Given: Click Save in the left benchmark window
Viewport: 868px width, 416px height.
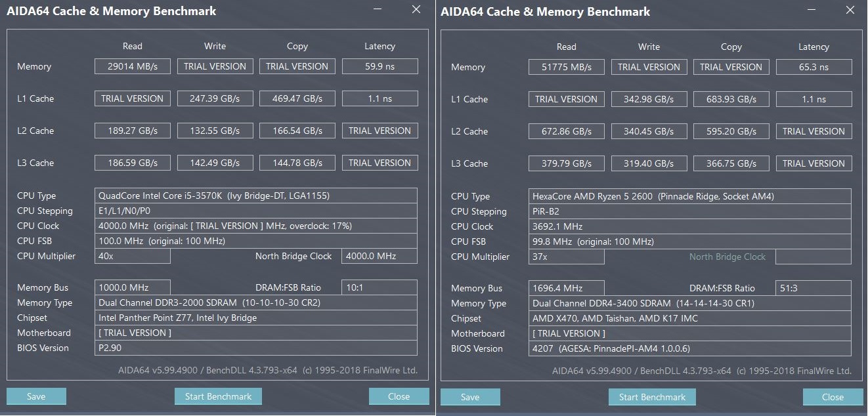Looking at the screenshot, I should (x=36, y=396).
